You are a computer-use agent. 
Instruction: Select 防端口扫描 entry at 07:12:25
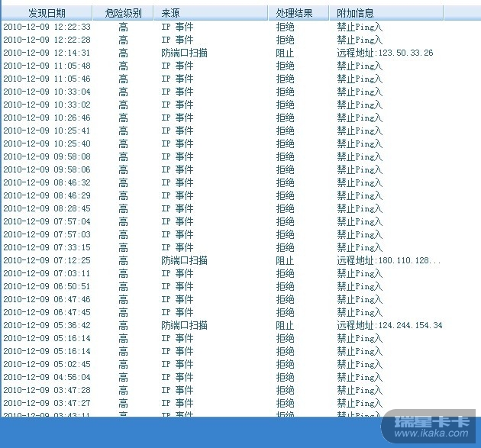point(184,261)
